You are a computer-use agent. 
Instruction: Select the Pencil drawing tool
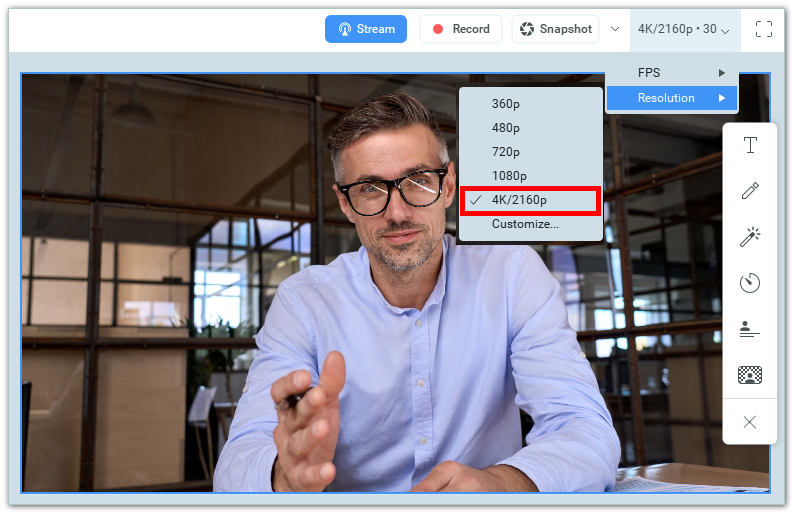click(x=750, y=191)
